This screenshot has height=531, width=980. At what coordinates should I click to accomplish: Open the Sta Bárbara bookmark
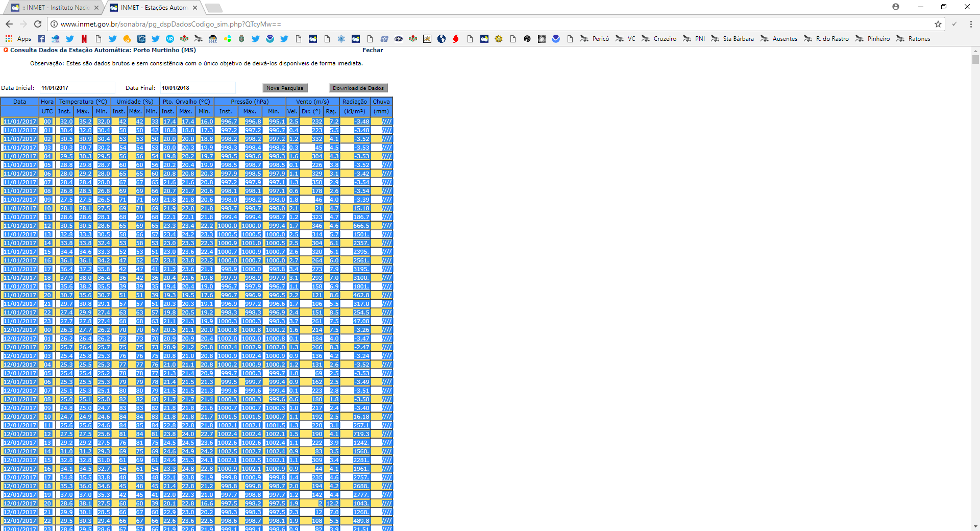pos(732,39)
